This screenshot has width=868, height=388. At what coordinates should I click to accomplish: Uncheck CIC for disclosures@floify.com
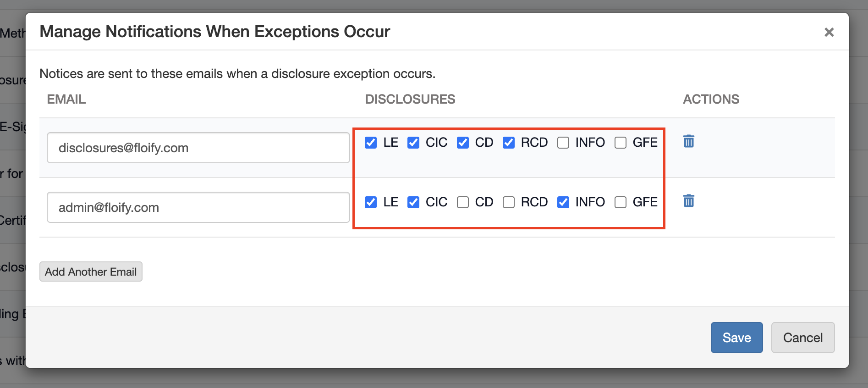pos(413,143)
